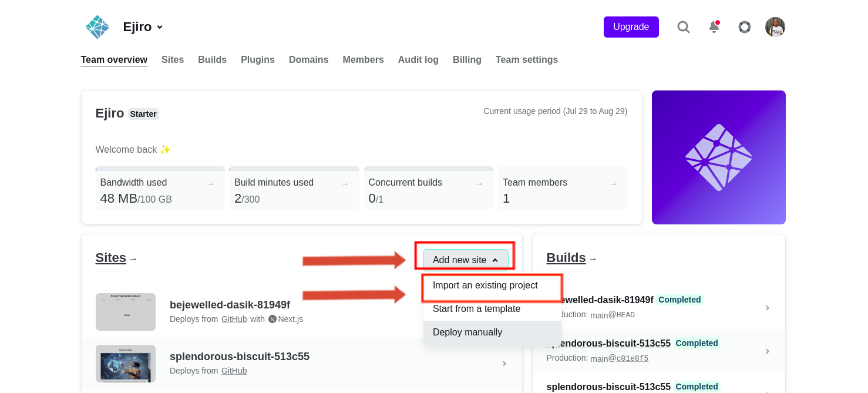Viewport: 868px width, 393px height.
Task: Click the Welcome back greeting
Action: [133, 150]
